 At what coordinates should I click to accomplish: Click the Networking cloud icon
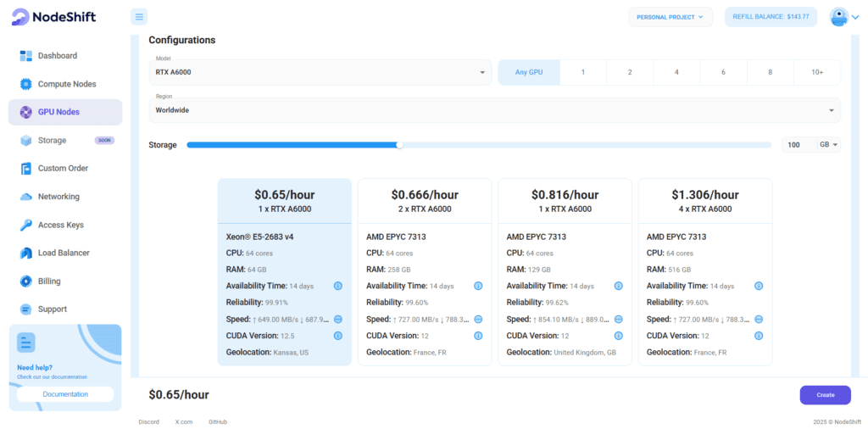26,197
